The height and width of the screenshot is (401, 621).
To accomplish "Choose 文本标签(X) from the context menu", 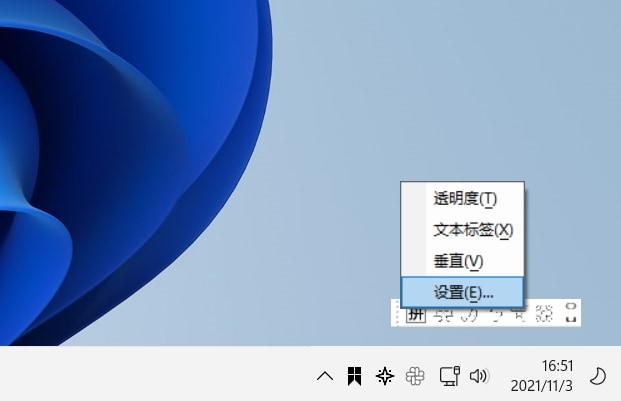I will click(462, 230).
